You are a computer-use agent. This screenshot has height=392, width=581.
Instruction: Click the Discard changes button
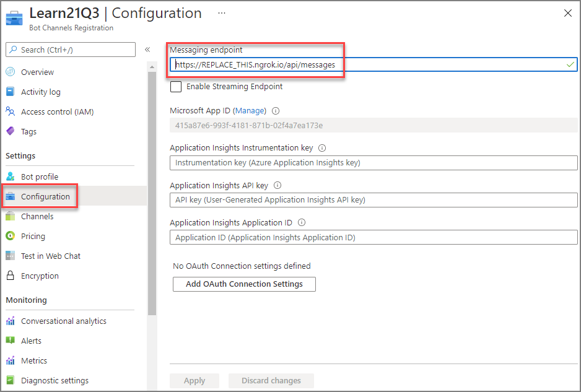pos(271,380)
